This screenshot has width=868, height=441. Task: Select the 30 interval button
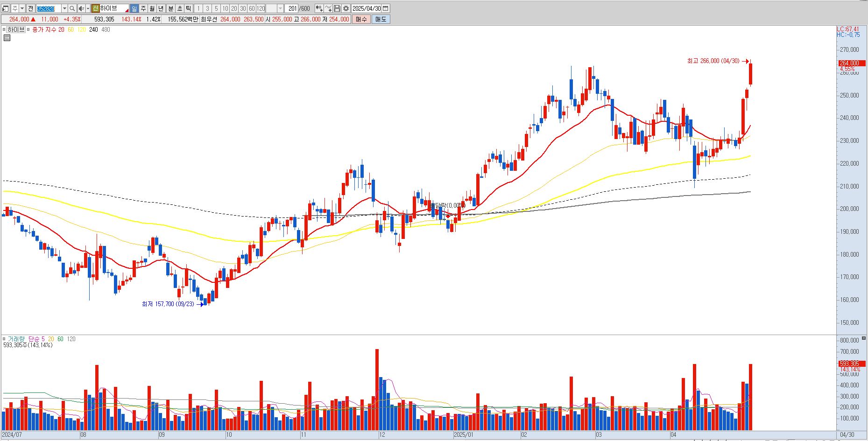pyautogui.click(x=243, y=8)
